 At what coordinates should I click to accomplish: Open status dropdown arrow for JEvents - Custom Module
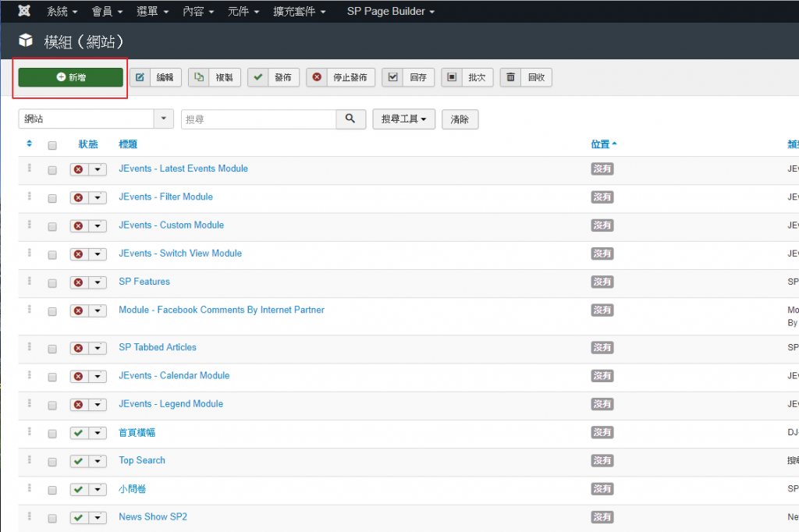(98, 226)
